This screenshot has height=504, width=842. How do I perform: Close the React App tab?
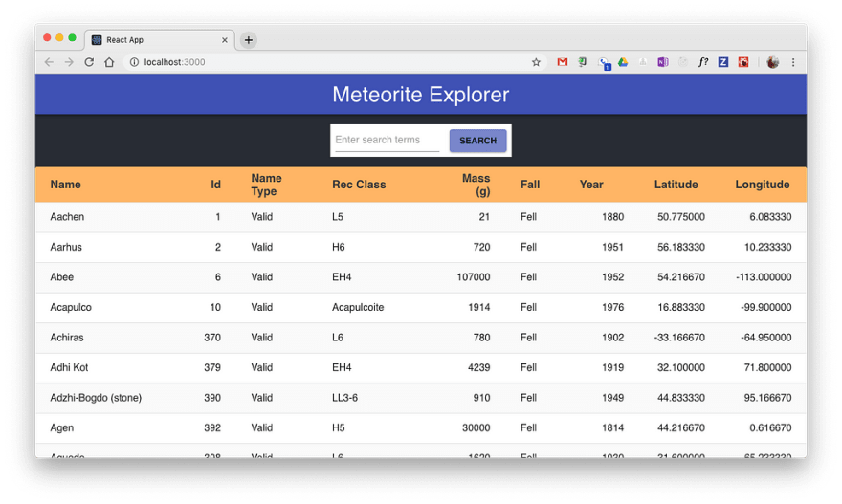(x=225, y=40)
